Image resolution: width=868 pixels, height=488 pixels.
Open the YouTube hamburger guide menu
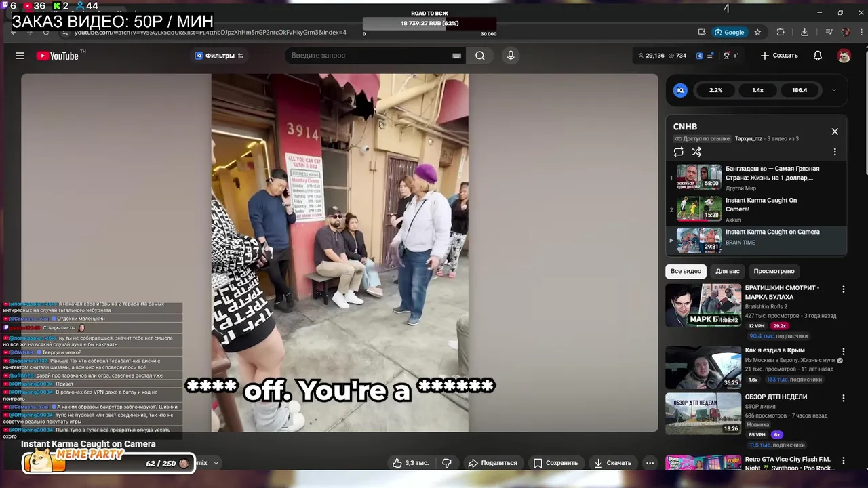(20, 56)
